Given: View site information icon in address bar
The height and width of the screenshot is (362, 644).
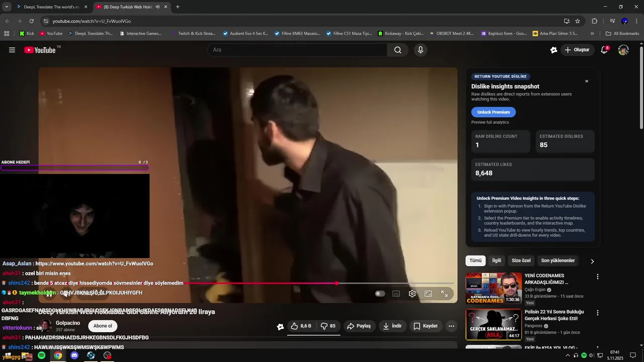Looking at the screenshot, I should point(46,21).
